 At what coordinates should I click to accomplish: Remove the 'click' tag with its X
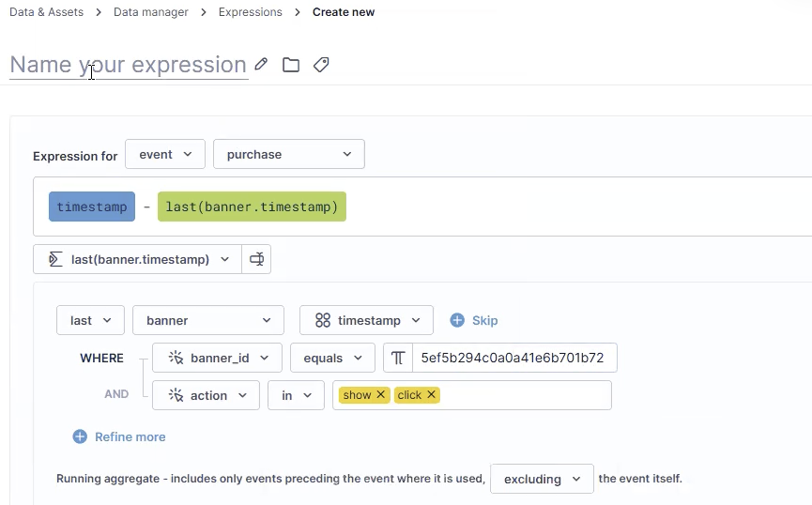[x=431, y=394]
